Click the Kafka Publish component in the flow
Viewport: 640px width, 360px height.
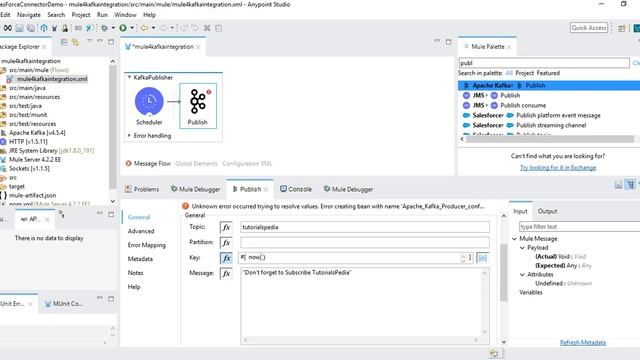198,106
